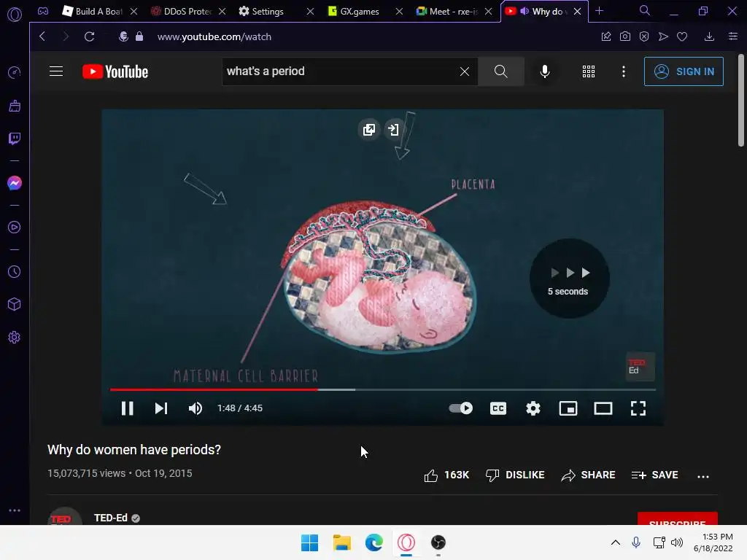Seek in the video progress bar
This screenshot has width=747, height=560.
tap(382, 389)
